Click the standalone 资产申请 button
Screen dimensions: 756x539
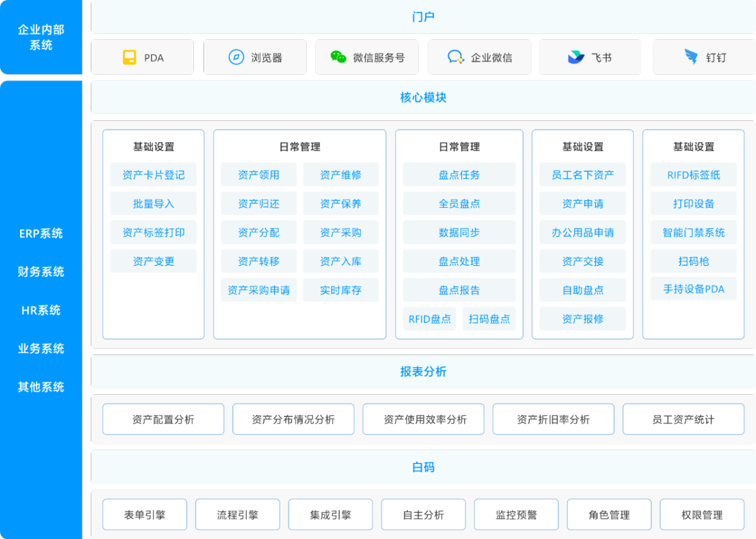[583, 204]
